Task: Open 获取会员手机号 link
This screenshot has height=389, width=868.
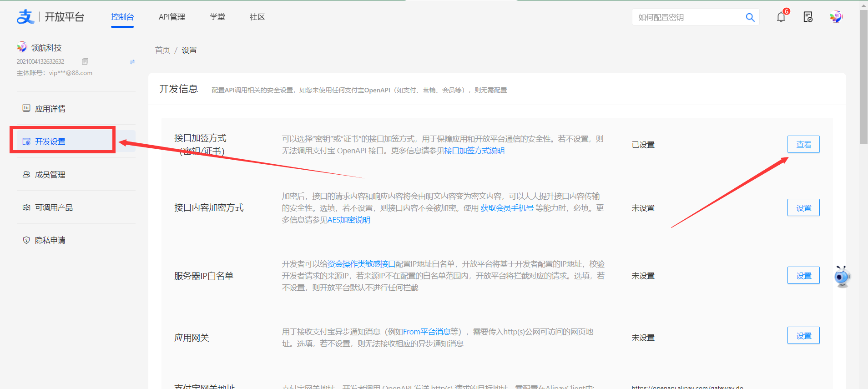Action: coord(507,208)
